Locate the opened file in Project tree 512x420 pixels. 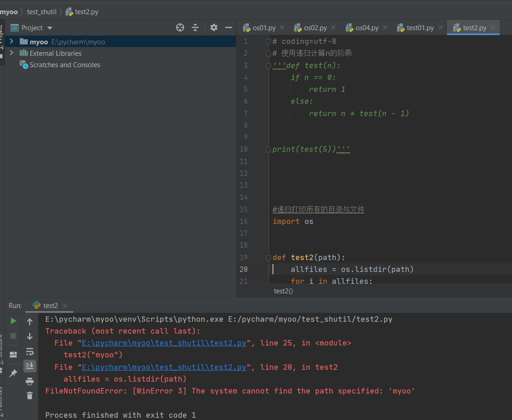pos(180,28)
